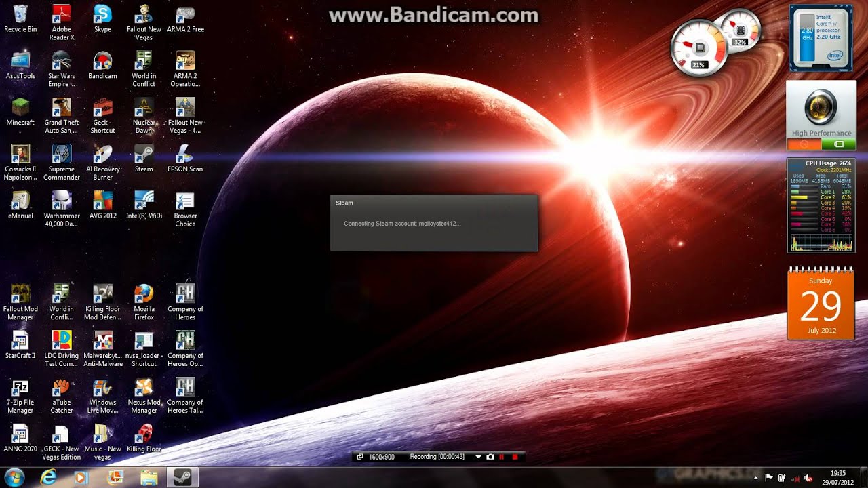Select Cossacks II Napoleon shortcut
The image size is (868, 488).
point(20,163)
